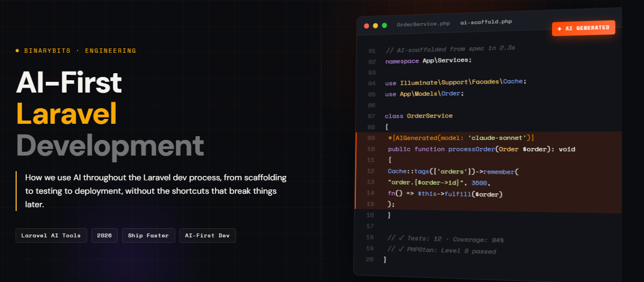
Task: Click the fn() => $this->fulfill($order) line
Action: 445,193
